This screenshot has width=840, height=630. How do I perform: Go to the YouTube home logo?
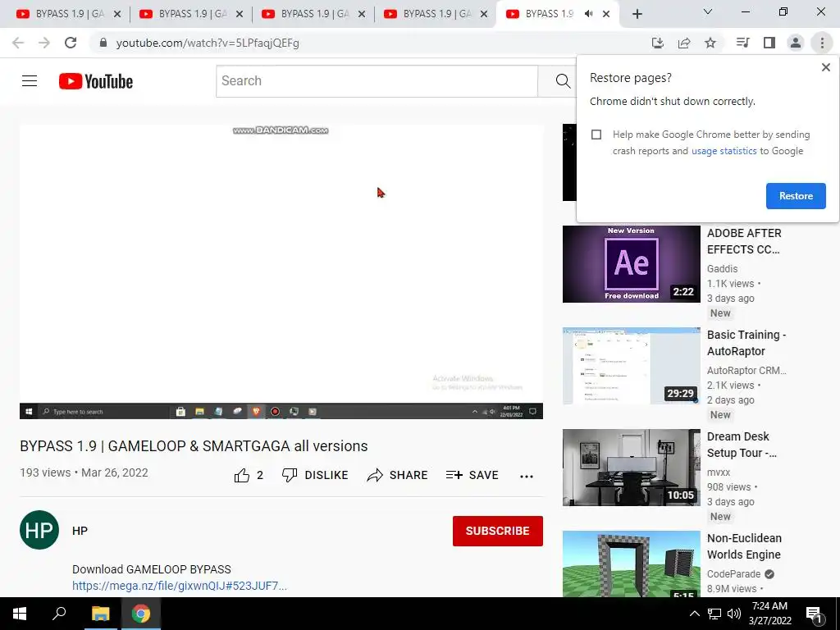(96, 81)
